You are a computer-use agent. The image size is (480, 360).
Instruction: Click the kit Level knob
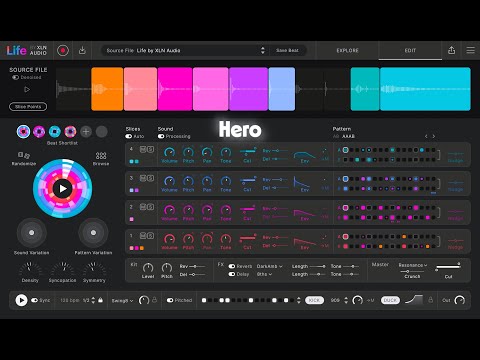(148, 268)
